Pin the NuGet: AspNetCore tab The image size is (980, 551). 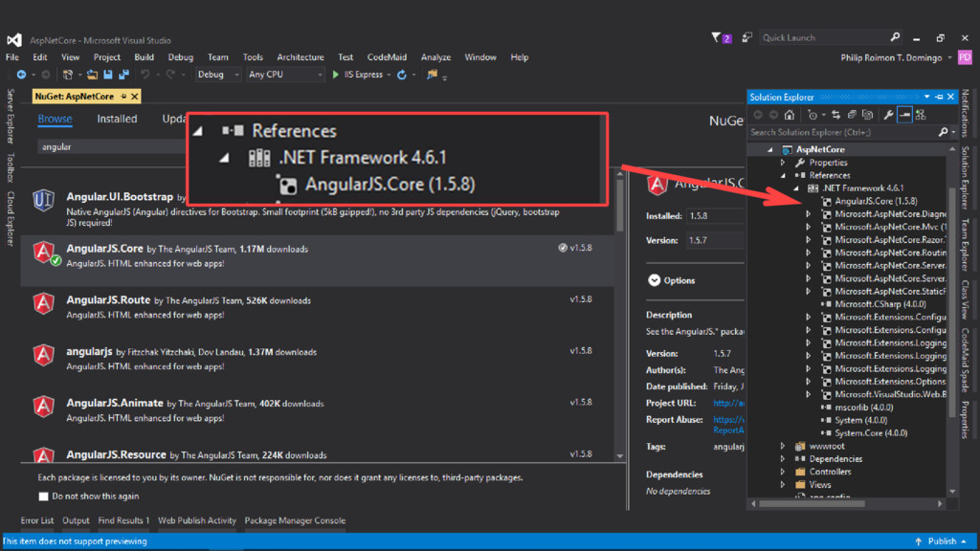[x=123, y=97]
